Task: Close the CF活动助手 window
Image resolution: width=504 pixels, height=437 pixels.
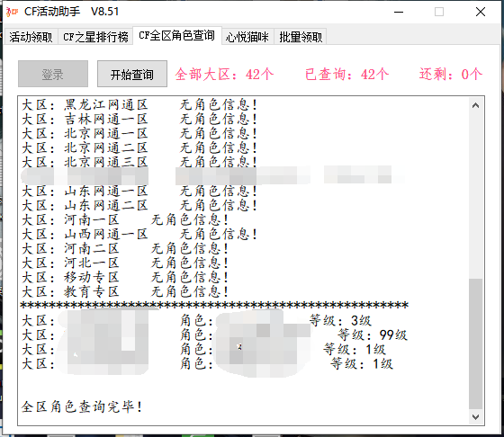Action: pos(481,13)
